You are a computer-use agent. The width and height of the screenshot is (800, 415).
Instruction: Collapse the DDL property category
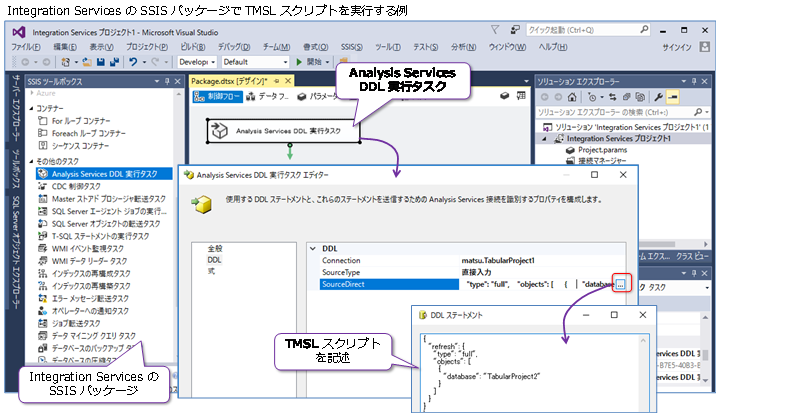pyautogui.click(x=313, y=249)
